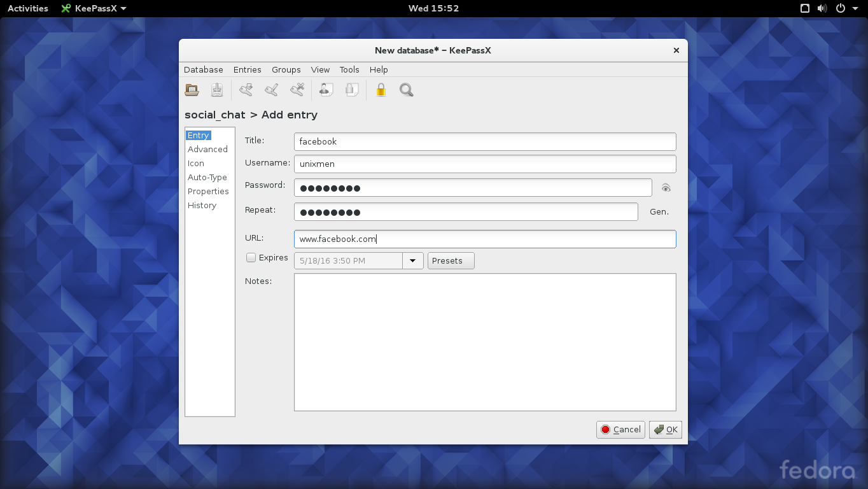The width and height of the screenshot is (868, 489).
Task: Click the yellow Lock database icon
Action: click(381, 90)
